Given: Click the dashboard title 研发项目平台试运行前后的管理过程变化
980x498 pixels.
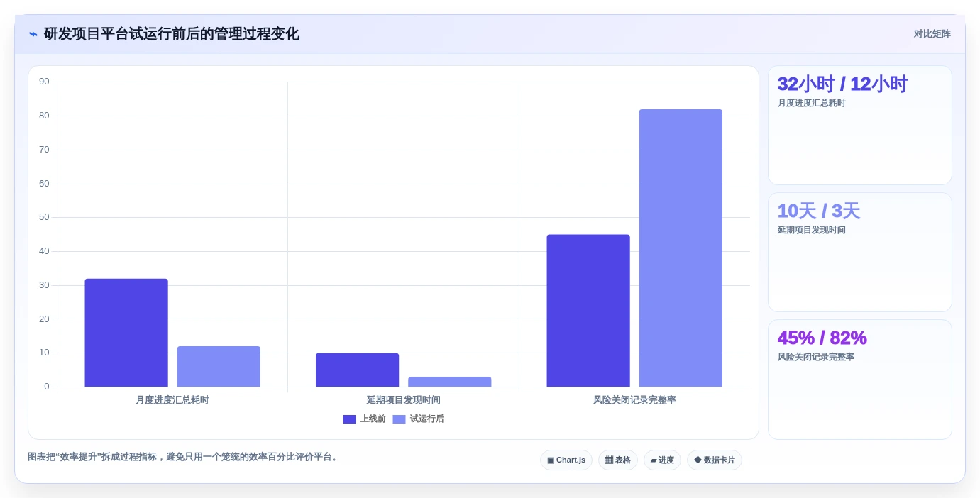Looking at the screenshot, I should pos(171,34).
